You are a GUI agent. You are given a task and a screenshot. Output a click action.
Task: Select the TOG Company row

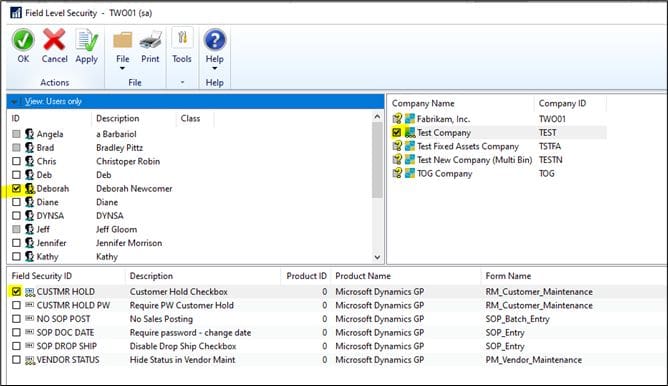tap(498, 173)
